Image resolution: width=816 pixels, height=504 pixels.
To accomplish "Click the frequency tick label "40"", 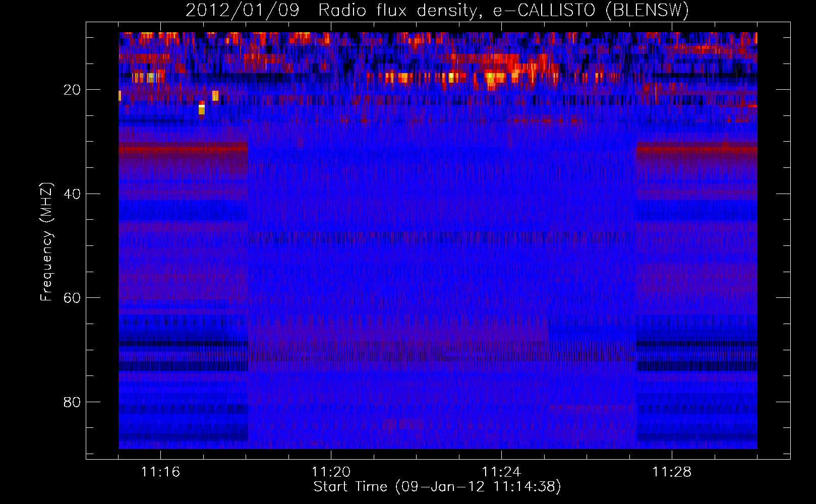I will coord(72,194).
